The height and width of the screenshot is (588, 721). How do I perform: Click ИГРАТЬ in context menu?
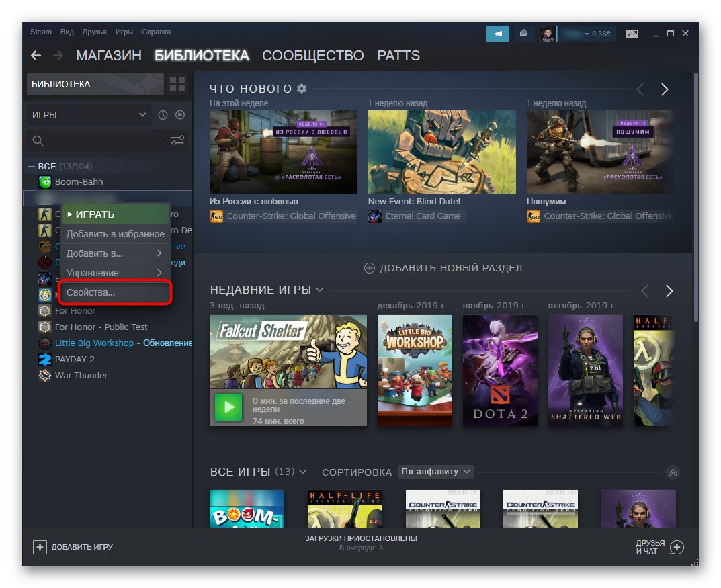115,214
